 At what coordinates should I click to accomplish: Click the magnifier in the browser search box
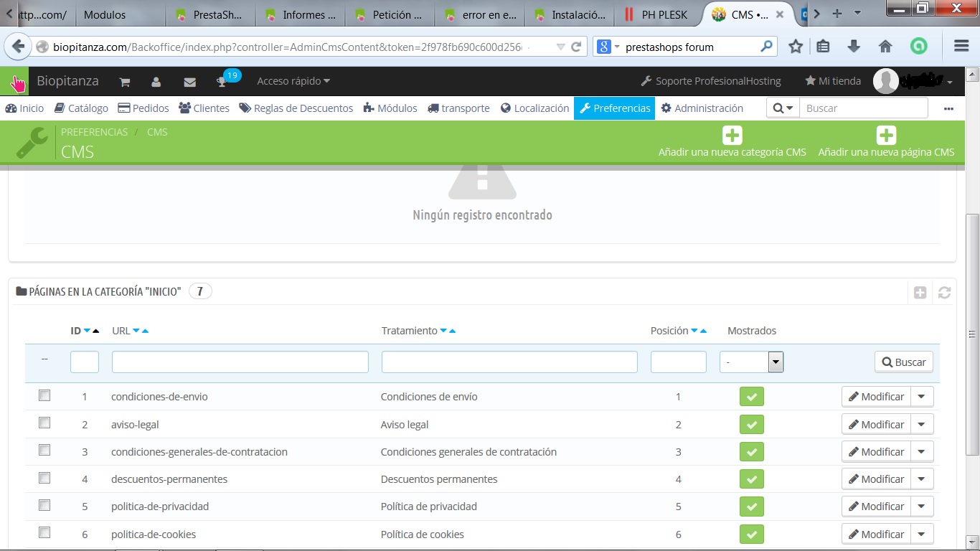[x=767, y=47]
